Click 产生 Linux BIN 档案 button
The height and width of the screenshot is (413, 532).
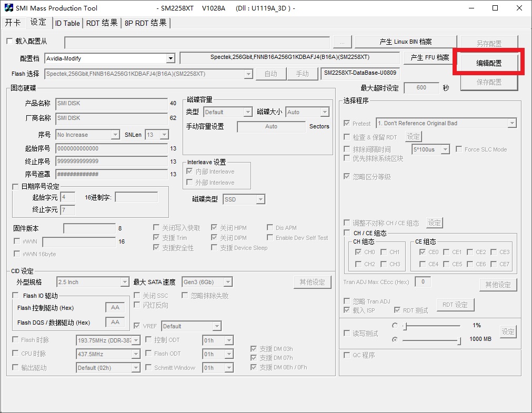point(405,42)
